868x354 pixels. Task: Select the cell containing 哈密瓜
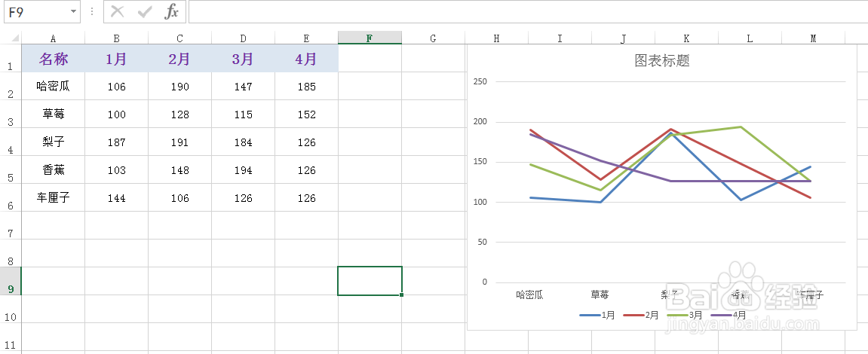point(53,87)
